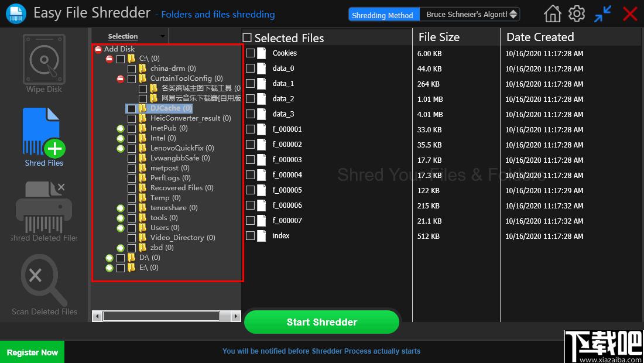Click the PerfLogs folder icon
Screen dimensions: 644x363
[142, 178]
